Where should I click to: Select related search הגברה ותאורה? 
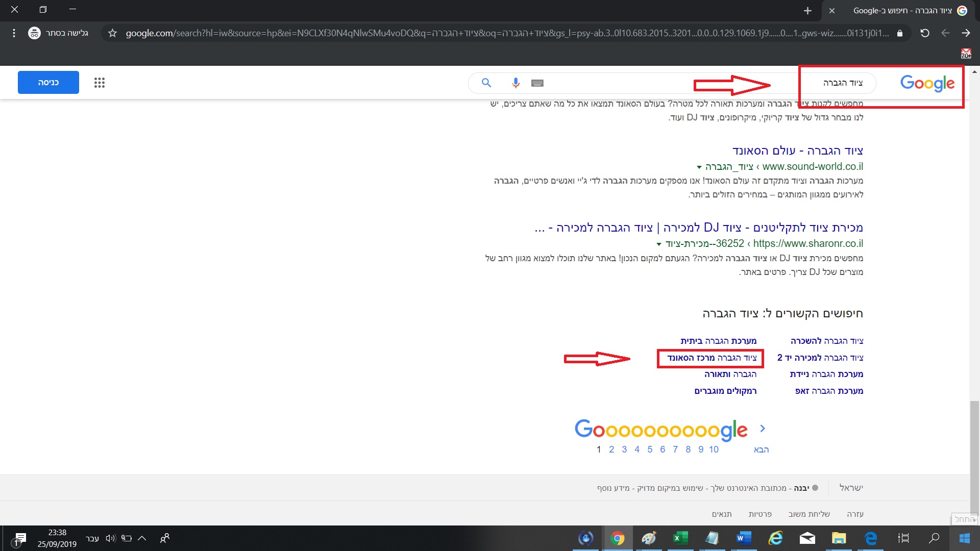point(730,374)
